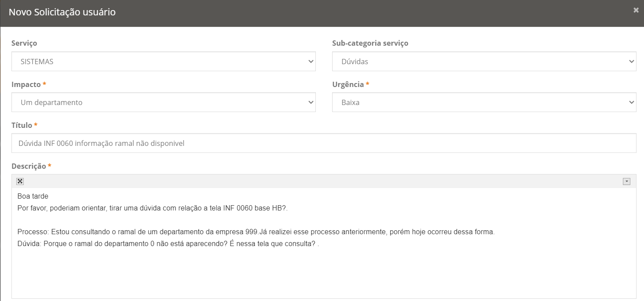Click the editor toolbar collapse arrow

(x=626, y=182)
